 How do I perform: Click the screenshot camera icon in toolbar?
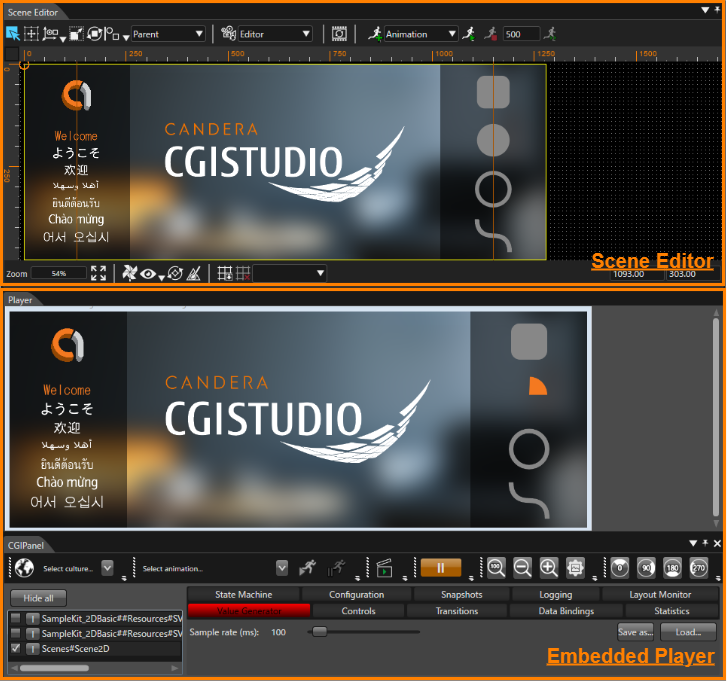339,34
